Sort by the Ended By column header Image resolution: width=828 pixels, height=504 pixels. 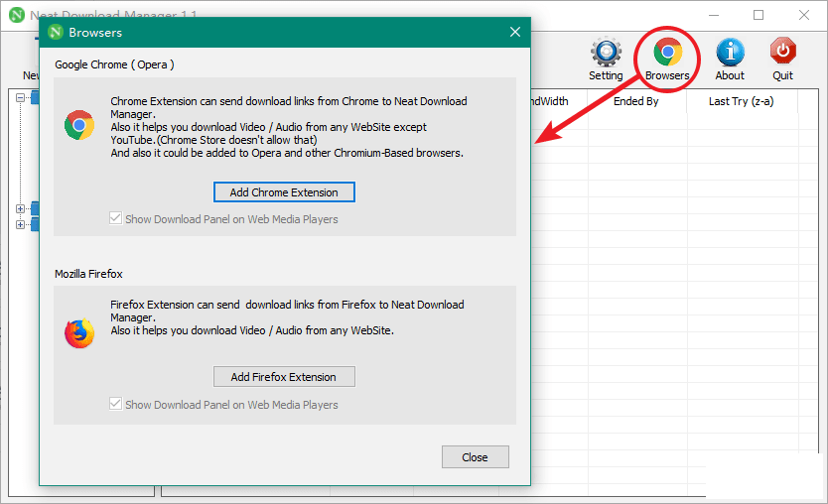tap(636, 101)
